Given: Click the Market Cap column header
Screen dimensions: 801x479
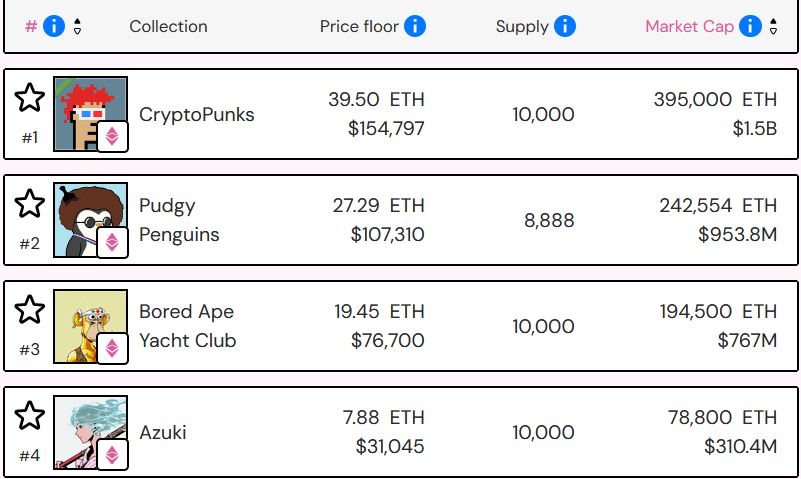Looking at the screenshot, I should pos(690,26).
